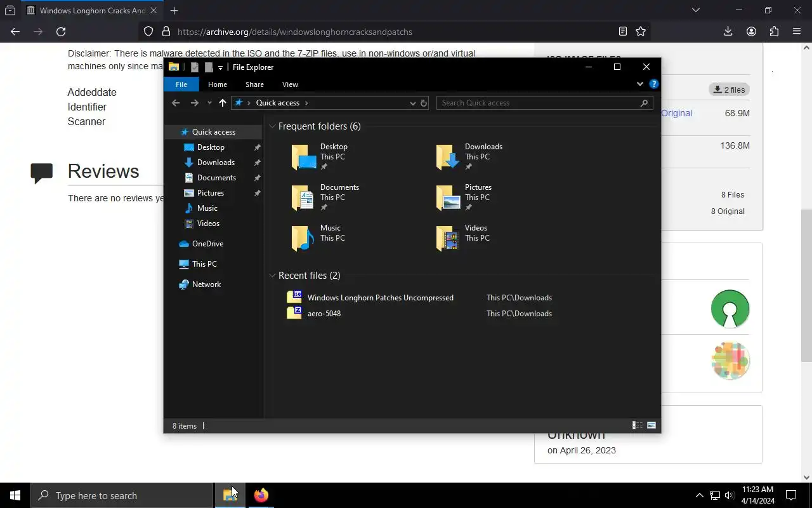812x508 pixels.
Task: Open the File ribbon tab
Action: [181, 84]
